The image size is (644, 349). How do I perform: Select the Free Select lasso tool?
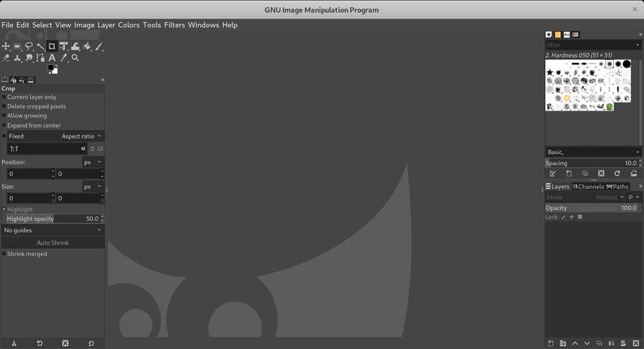pos(29,46)
